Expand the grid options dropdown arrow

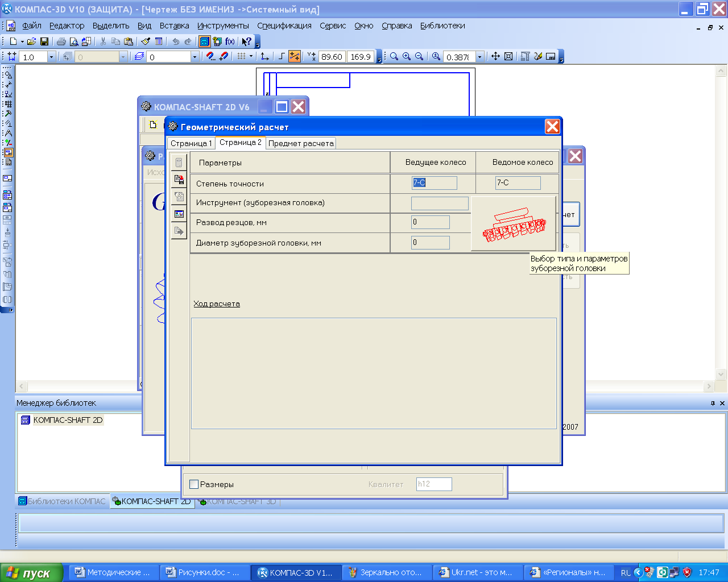251,56
